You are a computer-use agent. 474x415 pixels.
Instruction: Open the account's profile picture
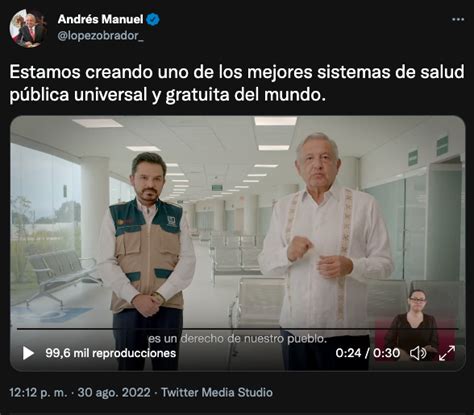(x=28, y=28)
